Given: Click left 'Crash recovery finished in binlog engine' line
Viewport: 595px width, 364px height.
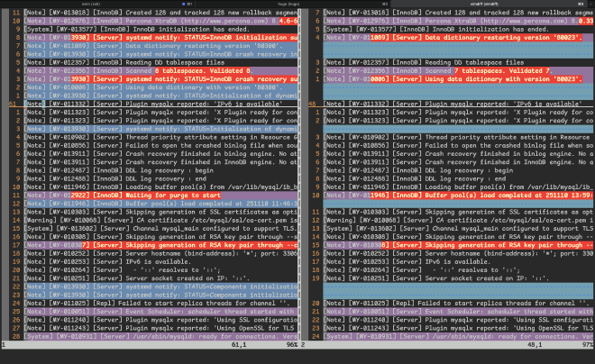Looking at the screenshot, I should click(160, 154).
